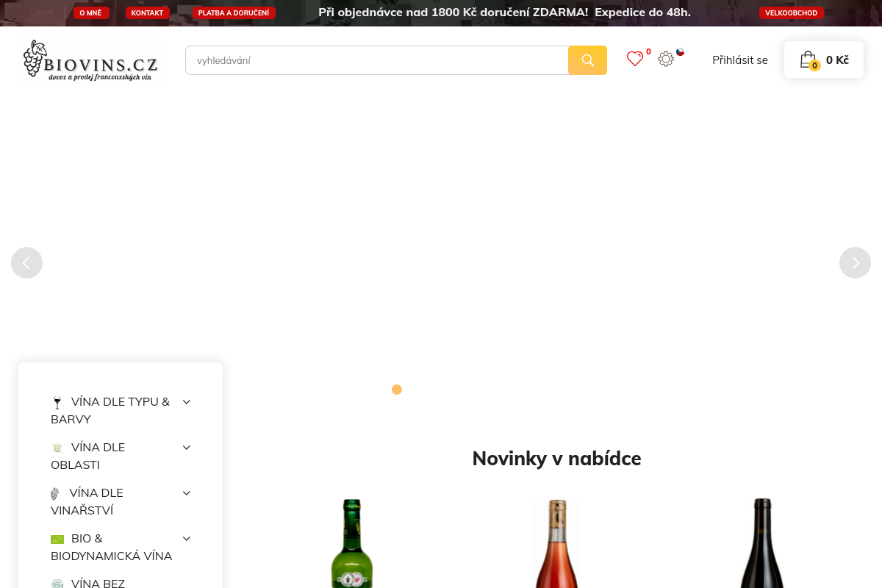Open the wishlist heart icon
882x588 pixels.
635,59
